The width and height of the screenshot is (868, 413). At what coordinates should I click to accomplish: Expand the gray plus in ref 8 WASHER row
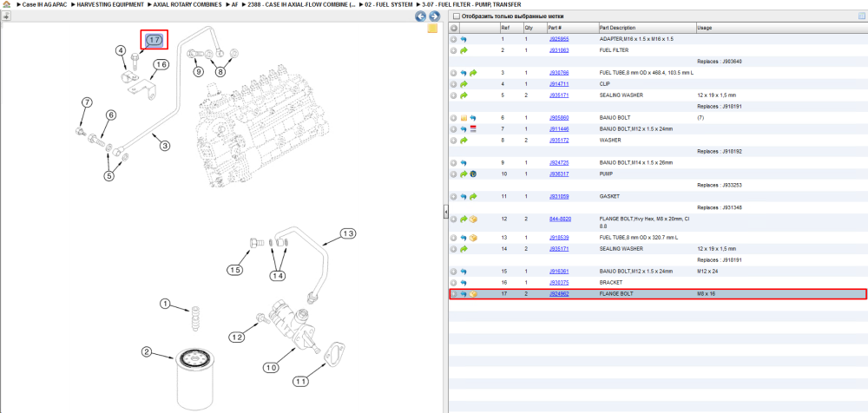[454, 140]
